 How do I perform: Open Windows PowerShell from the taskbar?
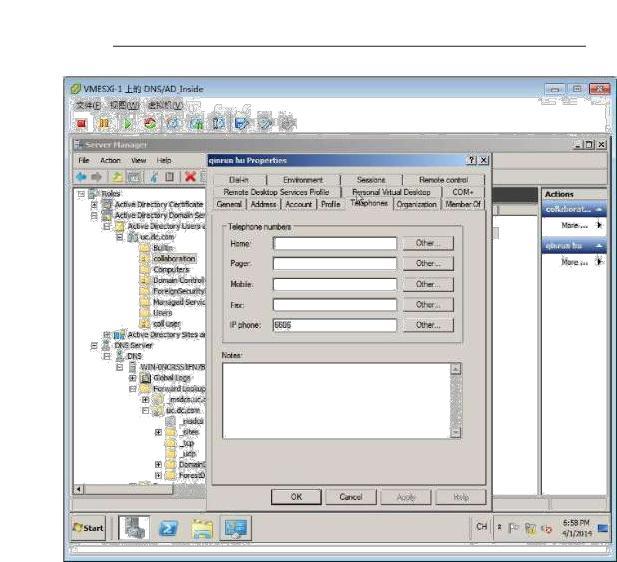[169, 528]
